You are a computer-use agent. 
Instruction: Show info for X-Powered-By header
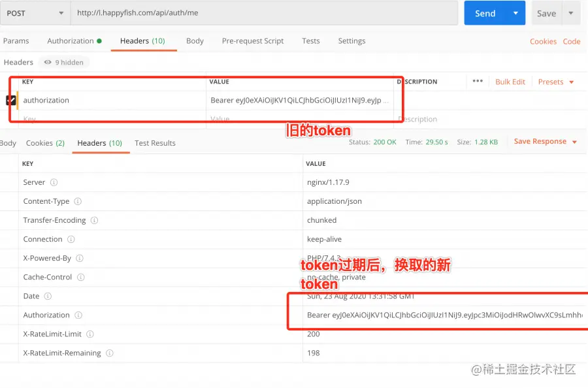click(80, 258)
